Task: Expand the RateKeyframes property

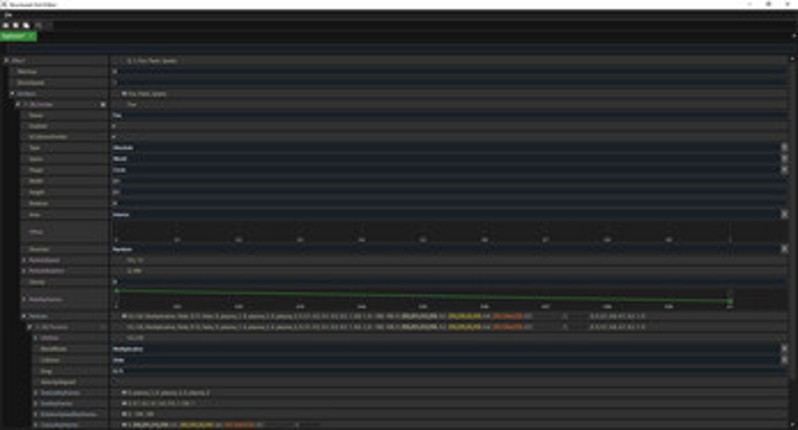Action: pyautogui.click(x=24, y=299)
